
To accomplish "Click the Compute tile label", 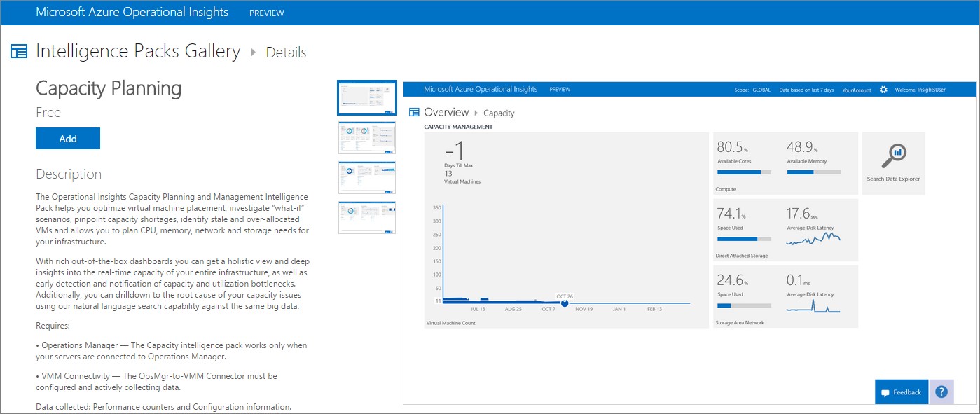I will (x=726, y=189).
